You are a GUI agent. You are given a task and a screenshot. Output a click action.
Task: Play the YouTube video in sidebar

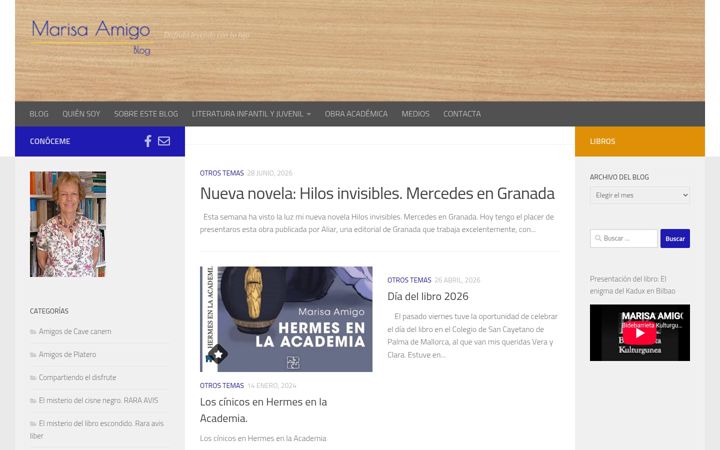coord(640,333)
